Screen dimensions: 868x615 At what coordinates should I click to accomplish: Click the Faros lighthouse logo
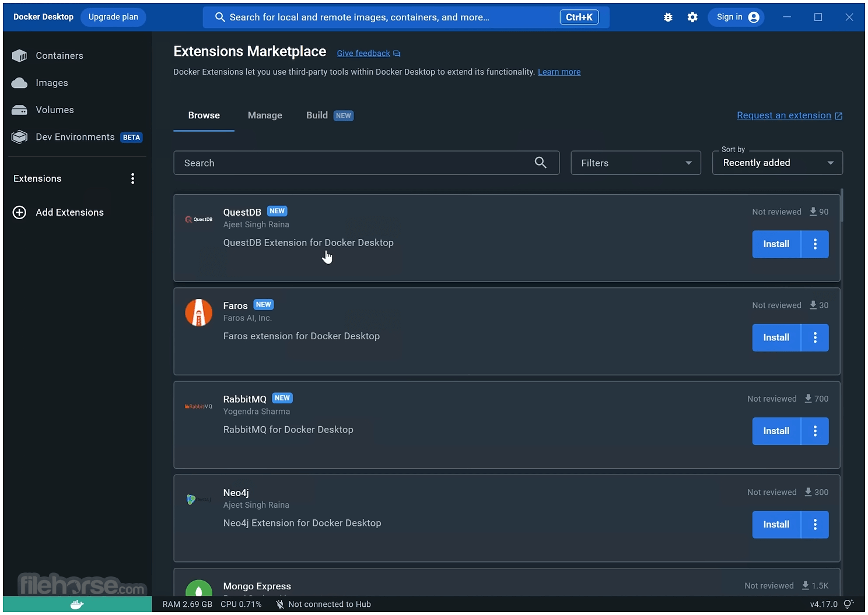pyautogui.click(x=199, y=313)
